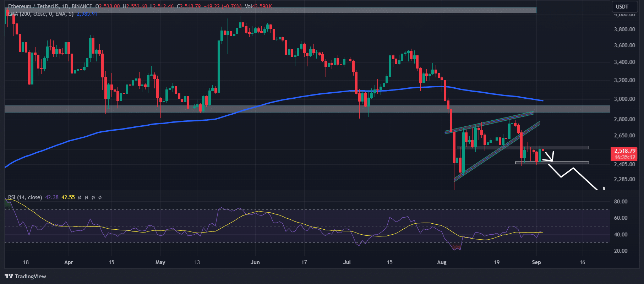Click the Jun date label on time axis
This screenshot has height=284, width=644.
(255, 262)
